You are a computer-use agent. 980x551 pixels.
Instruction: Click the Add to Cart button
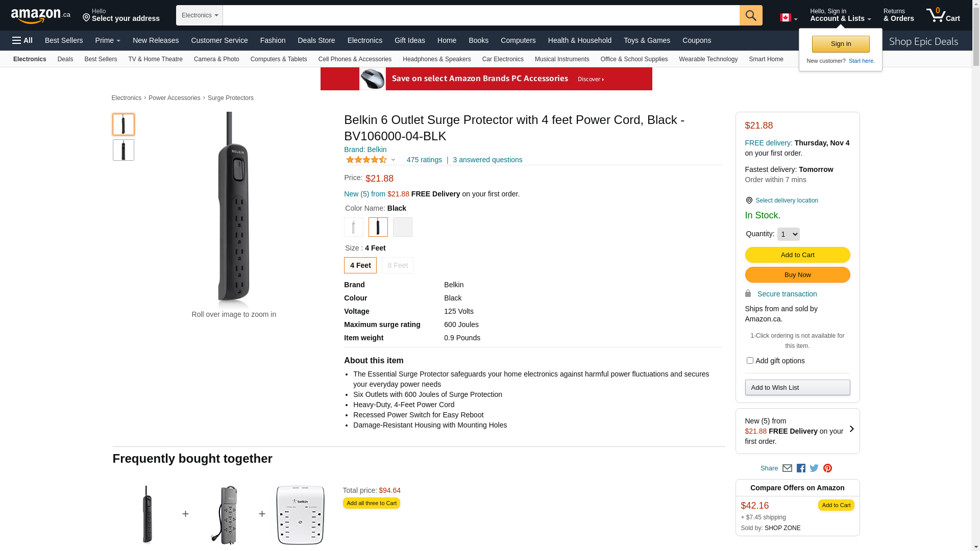(x=797, y=255)
